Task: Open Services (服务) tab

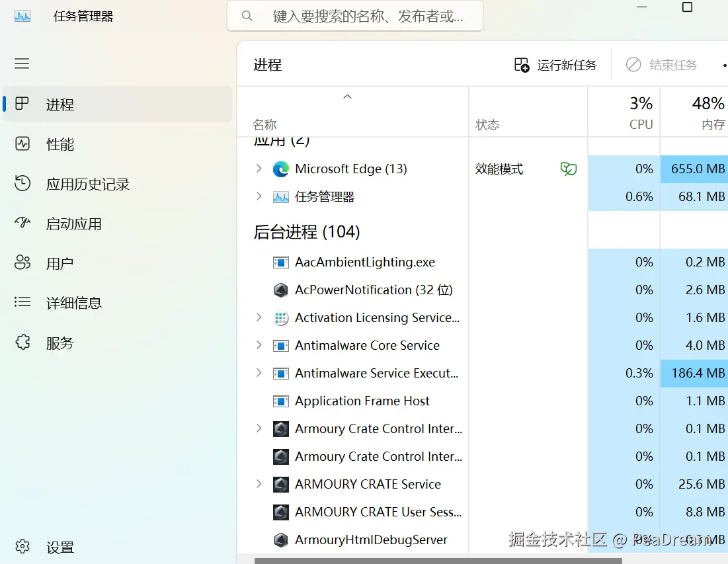Action: [x=118, y=342]
